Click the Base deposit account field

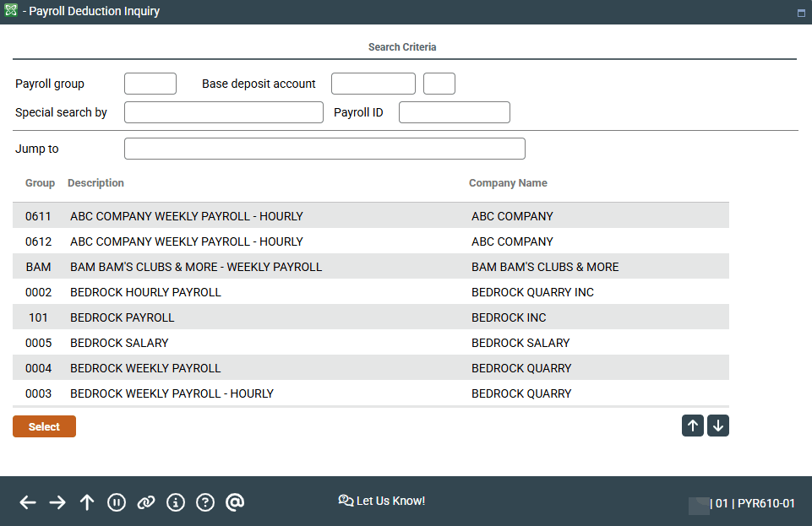pos(373,84)
